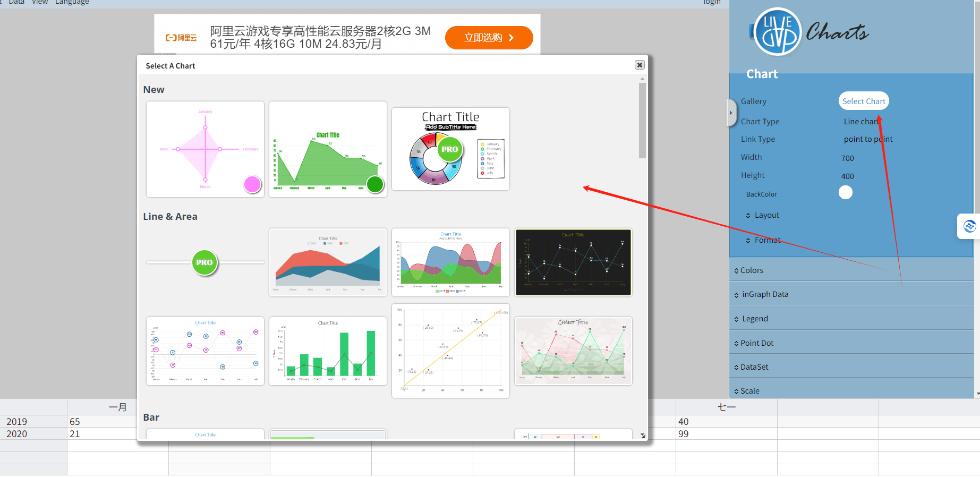
Task: Edit the Height field value 400
Action: click(x=848, y=176)
